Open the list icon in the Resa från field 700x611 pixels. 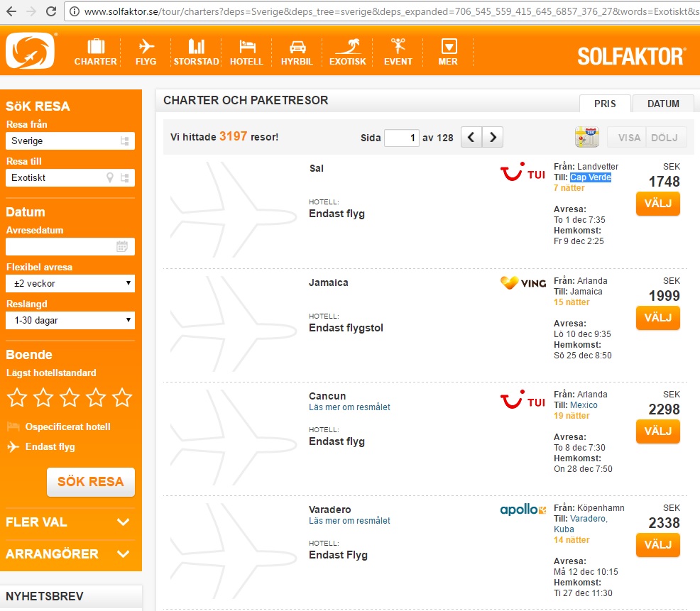(x=124, y=141)
